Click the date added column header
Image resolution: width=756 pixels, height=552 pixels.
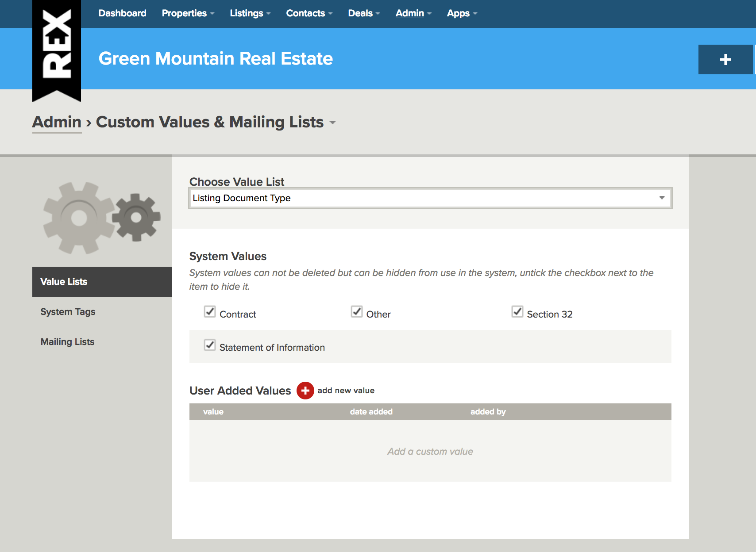[x=371, y=412]
